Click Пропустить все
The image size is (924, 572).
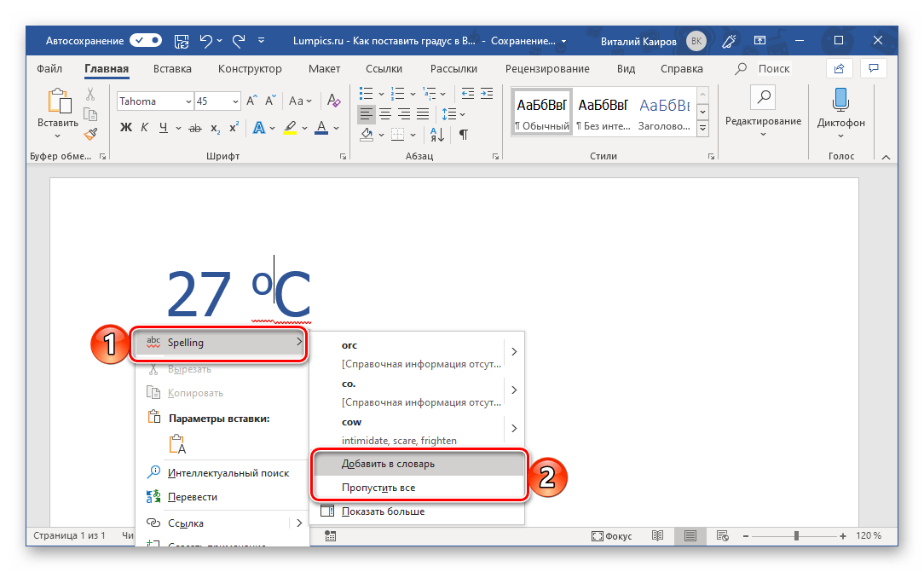419,488
